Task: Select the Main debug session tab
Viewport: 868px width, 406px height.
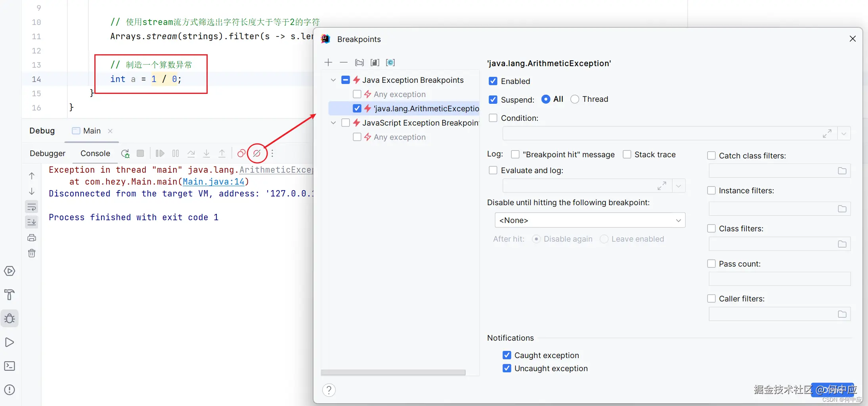Action: (x=92, y=131)
